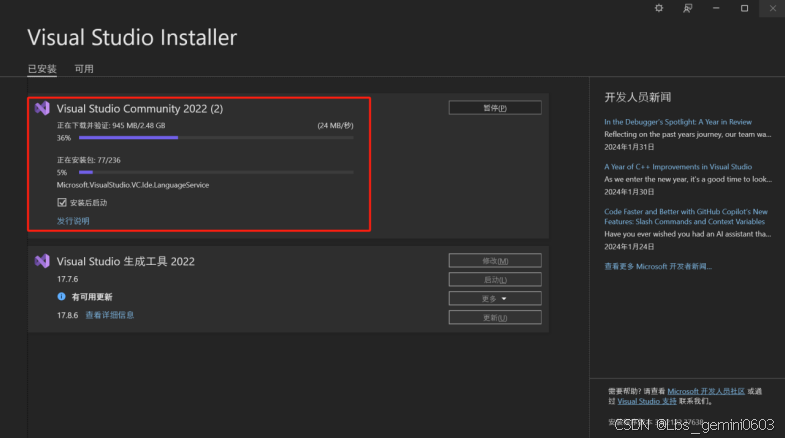Click the Visual Studio 生成工具 2022 logo icon

[x=42, y=261]
